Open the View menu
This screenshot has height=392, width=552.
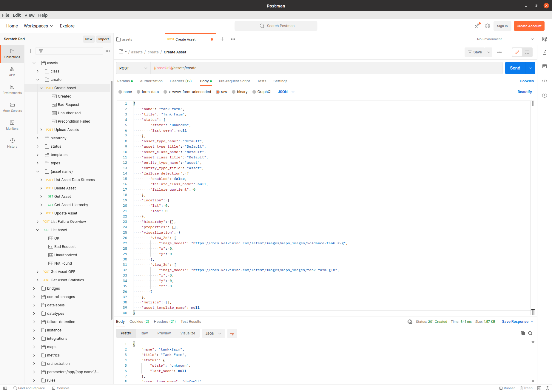[29, 15]
